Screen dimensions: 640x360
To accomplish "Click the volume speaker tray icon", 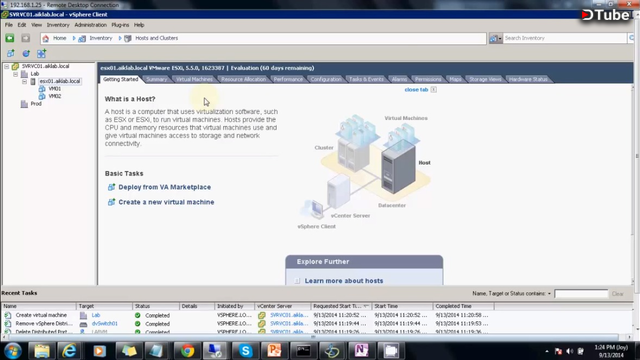I will [x=570, y=351].
